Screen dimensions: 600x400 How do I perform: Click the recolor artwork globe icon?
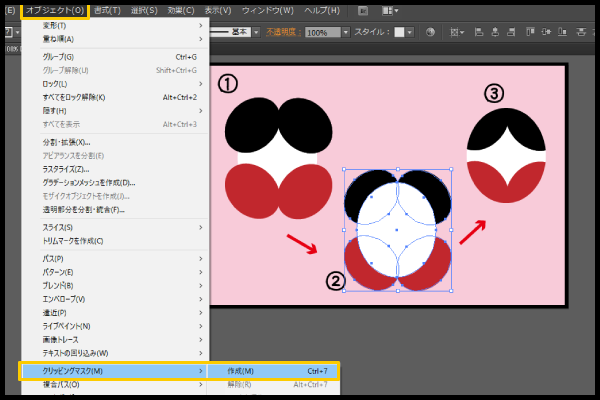click(432, 32)
